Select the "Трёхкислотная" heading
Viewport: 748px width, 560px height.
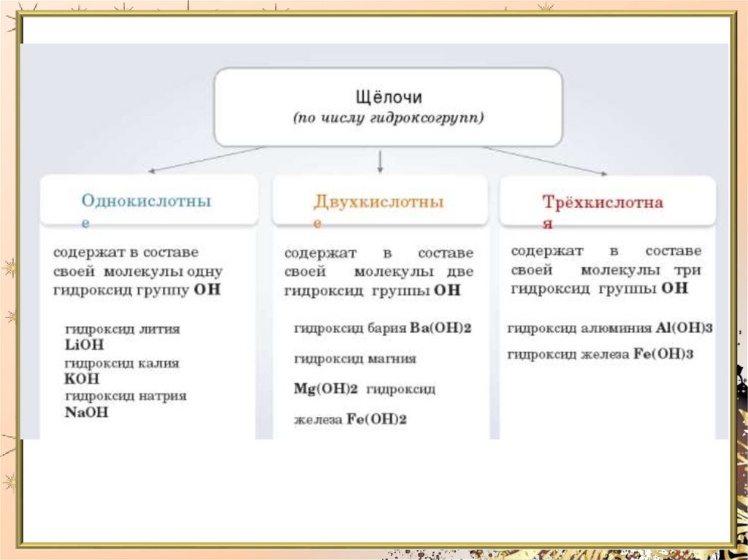[x=603, y=211]
